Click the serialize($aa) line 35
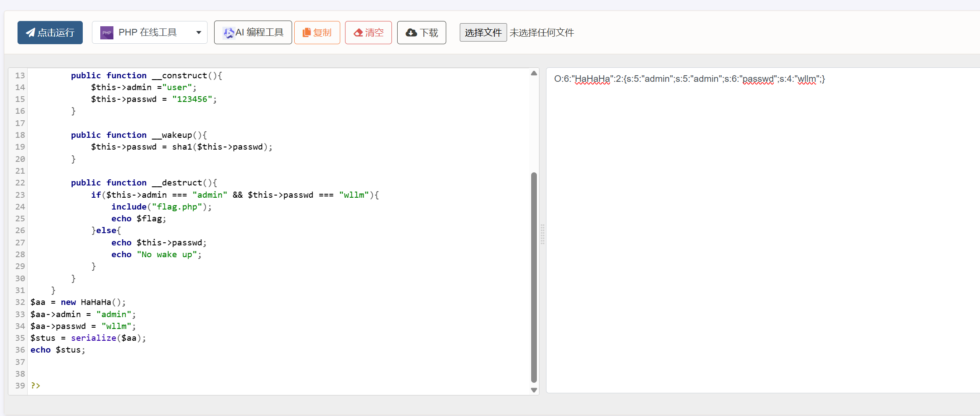The height and width of the screenshot is (416, 980). [x=88, y=338]
